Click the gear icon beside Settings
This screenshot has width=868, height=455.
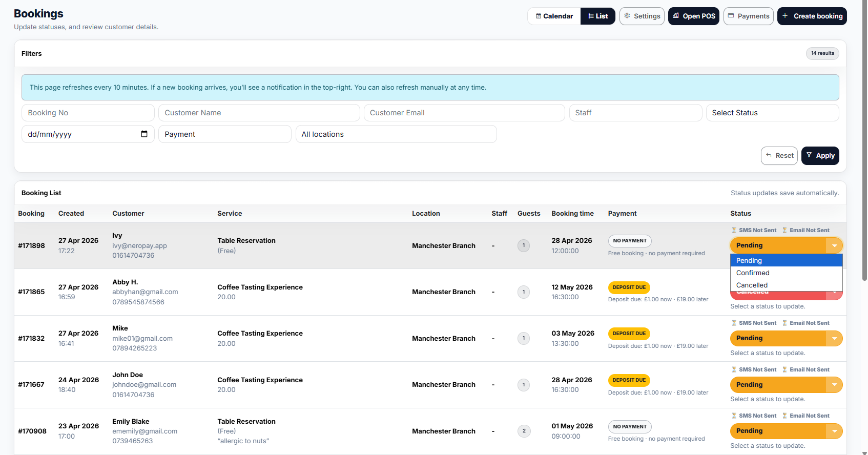(x=627, y=16)
